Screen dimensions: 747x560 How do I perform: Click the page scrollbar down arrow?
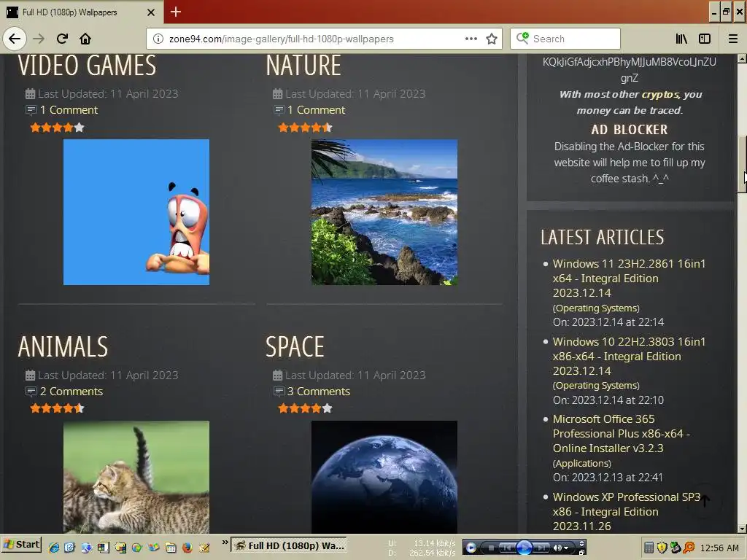coord(742,529)
